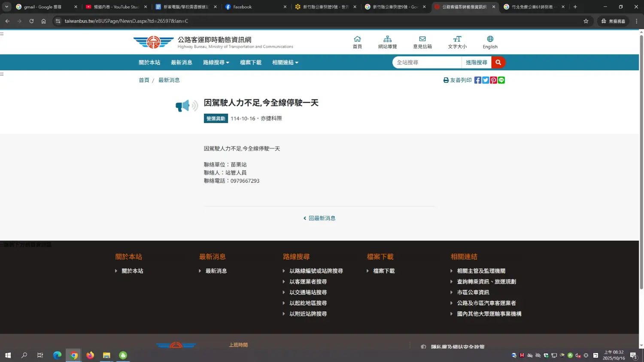The height and width of the screenshot is (362, 644).
Task: Click the 文字大小 text size icon
Action: (x=457, y=42)
